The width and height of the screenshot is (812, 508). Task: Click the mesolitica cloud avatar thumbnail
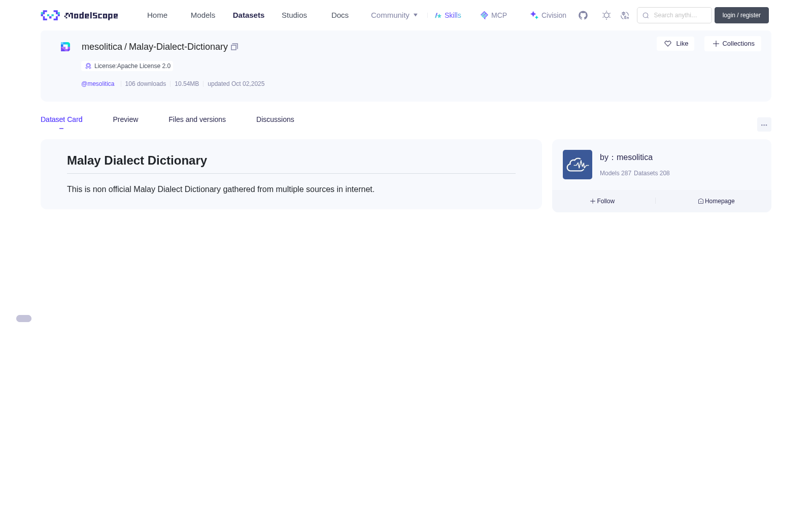tap(578, 165)
